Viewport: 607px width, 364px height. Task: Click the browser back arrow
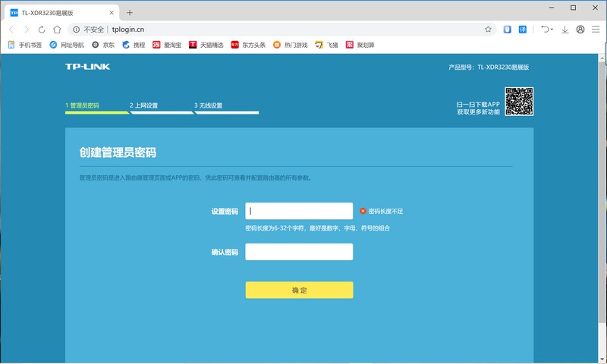11,30
